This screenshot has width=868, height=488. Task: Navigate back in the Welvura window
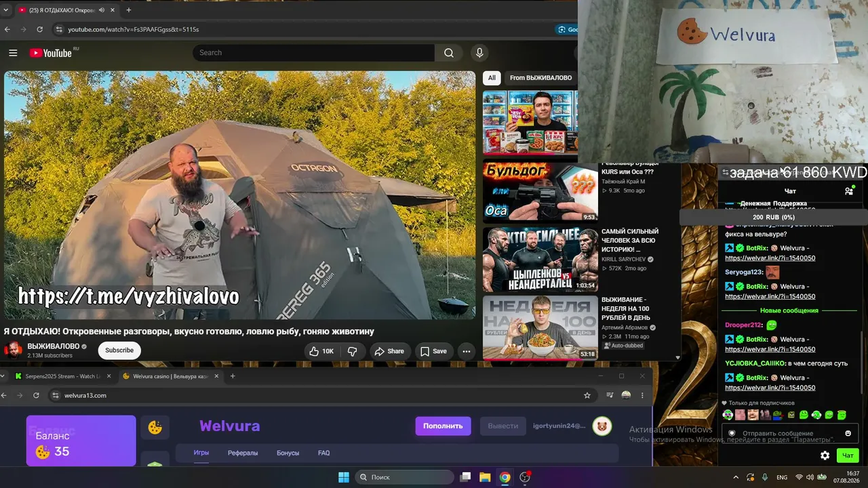click(x=4, y=395)
